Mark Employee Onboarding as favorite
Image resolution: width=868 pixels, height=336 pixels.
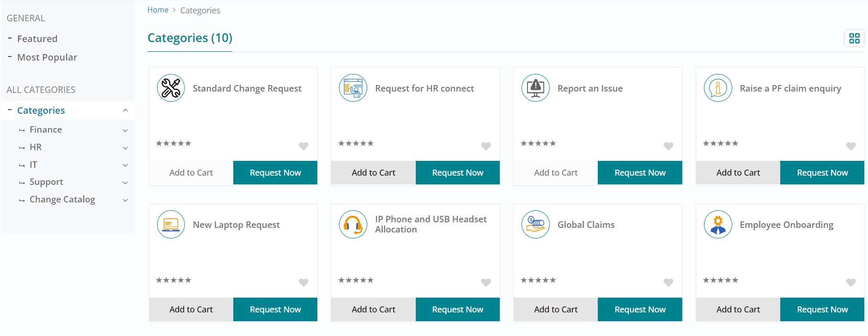pyautogui.click(x=850, y=282)
